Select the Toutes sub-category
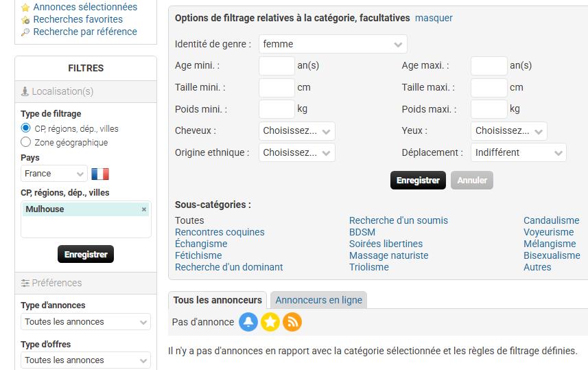 189,220
